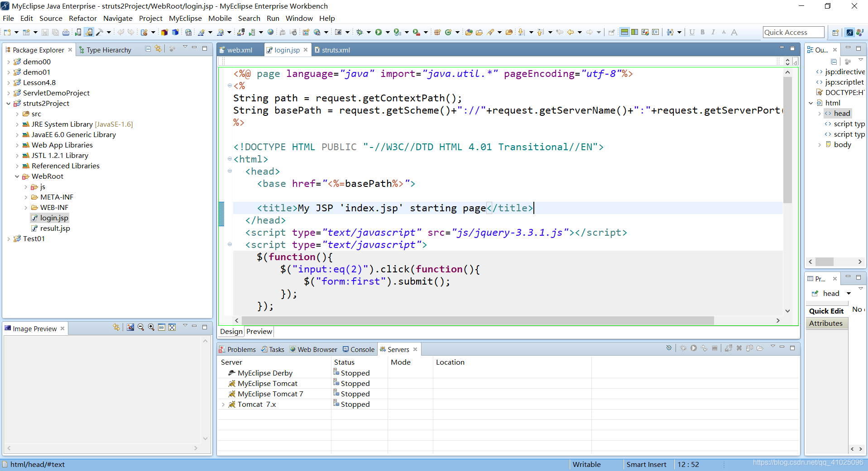The image size is (868, 471).
Task: Click Debug server icon in Servers view
Action: (x=683, y=348)
